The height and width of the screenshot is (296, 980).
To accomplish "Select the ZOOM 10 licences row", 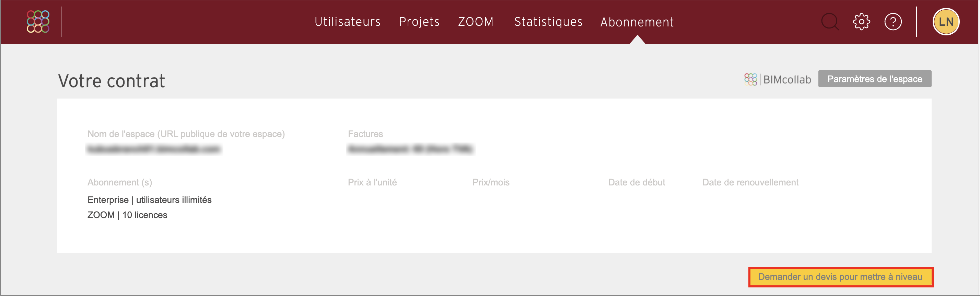I will [x=127, y=215].
